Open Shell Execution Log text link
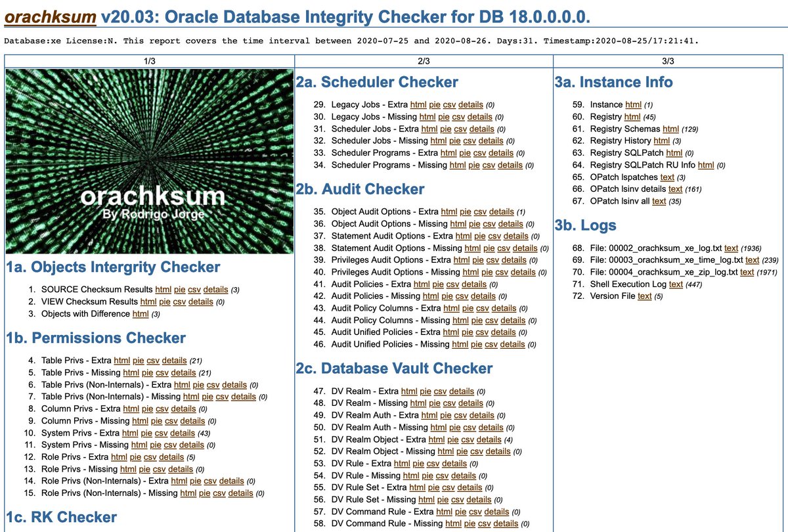Screen dimensions: 788x532 [x=676, y=284]
